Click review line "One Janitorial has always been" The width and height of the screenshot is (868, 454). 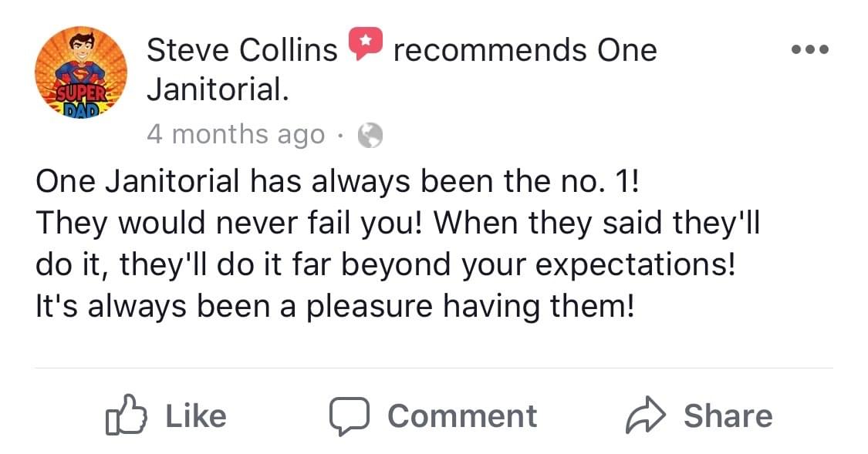click(337, 182)
